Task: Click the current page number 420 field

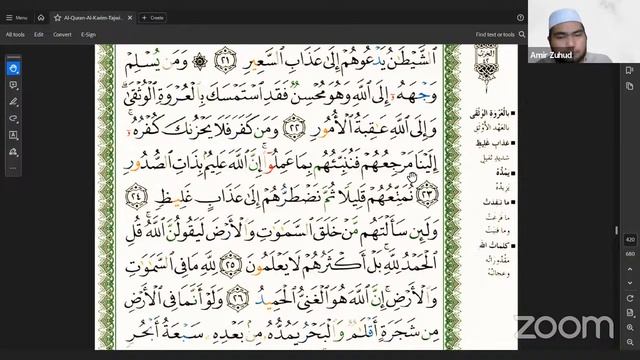Action: (x=630, y=240)
